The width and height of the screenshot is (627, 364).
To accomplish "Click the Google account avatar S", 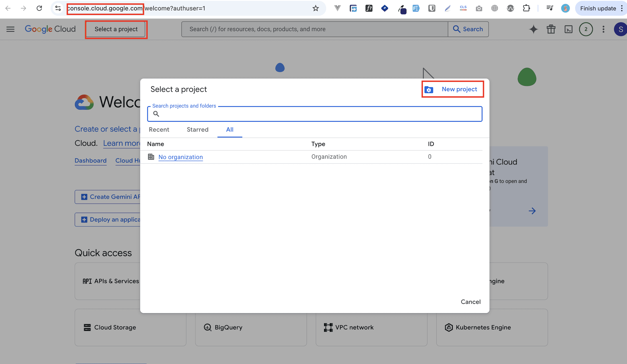I will point(620,29).
